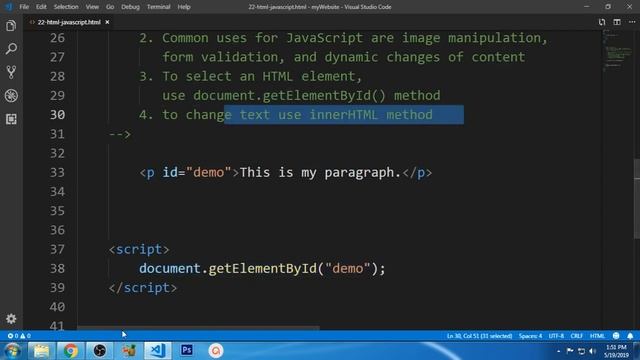Click the opening script tag on line 37
640x360 pixels.
coord(139,249)
